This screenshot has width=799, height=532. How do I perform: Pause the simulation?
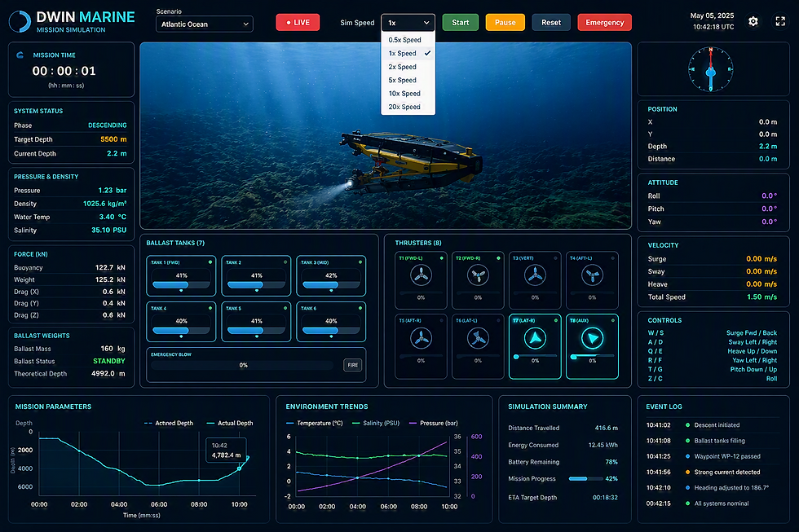pos(505,22)
